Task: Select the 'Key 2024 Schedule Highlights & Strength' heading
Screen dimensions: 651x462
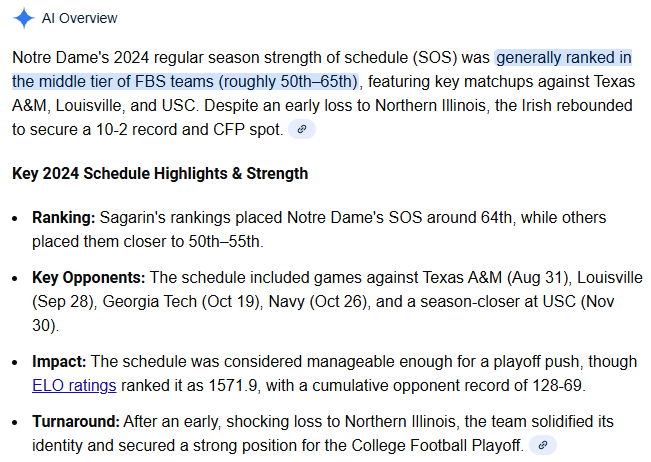Action: (x=160, y=174)
